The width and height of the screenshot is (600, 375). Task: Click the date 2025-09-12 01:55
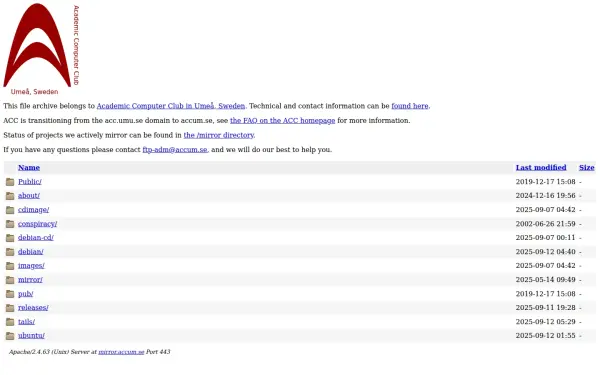pos(546,336)
